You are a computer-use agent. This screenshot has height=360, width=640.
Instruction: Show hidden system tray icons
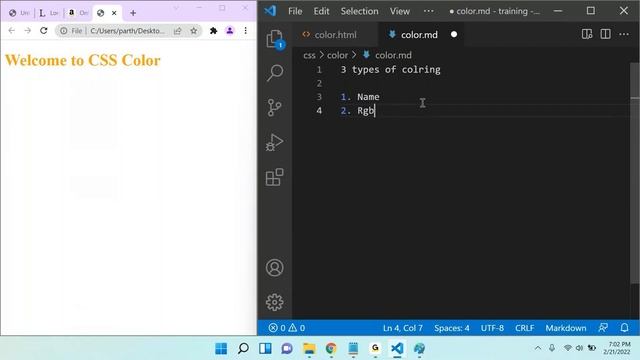[x=538, y=348]
